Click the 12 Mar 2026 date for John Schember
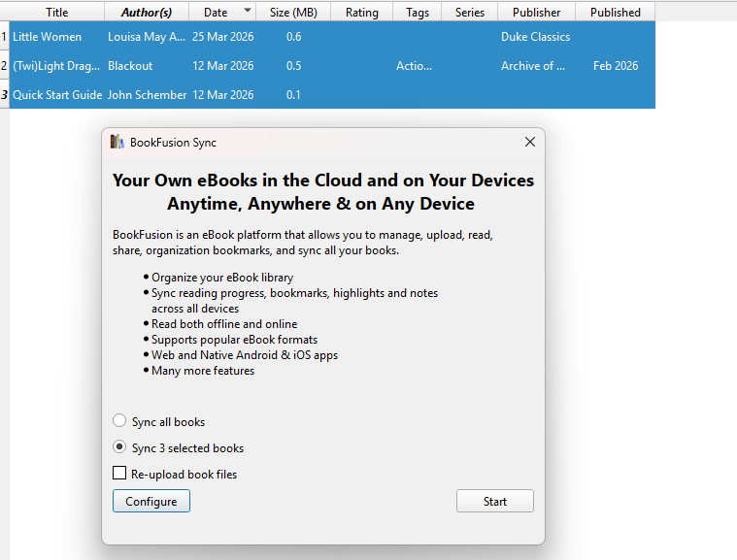737x560 pixels. 222,95
